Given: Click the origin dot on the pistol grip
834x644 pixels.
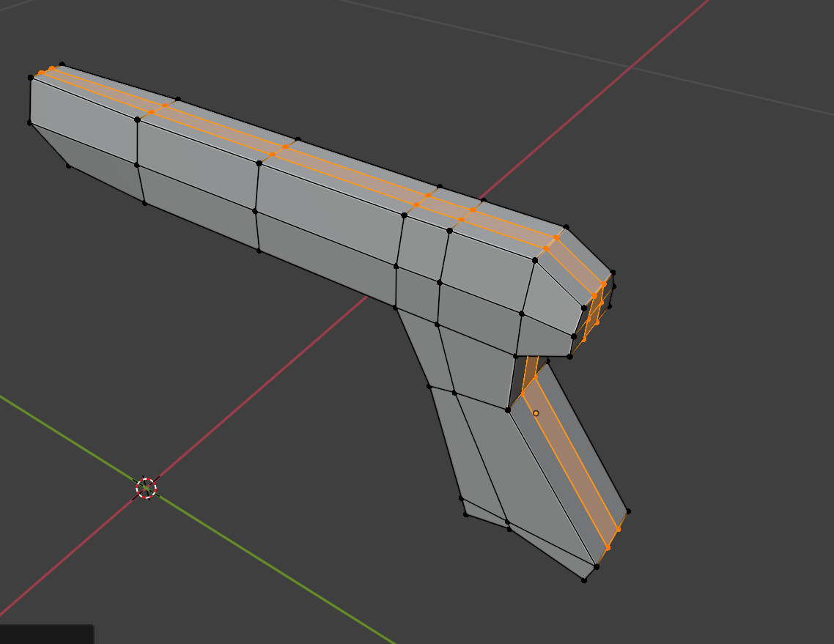Looking at the screenshot, I should click(536, 413).
